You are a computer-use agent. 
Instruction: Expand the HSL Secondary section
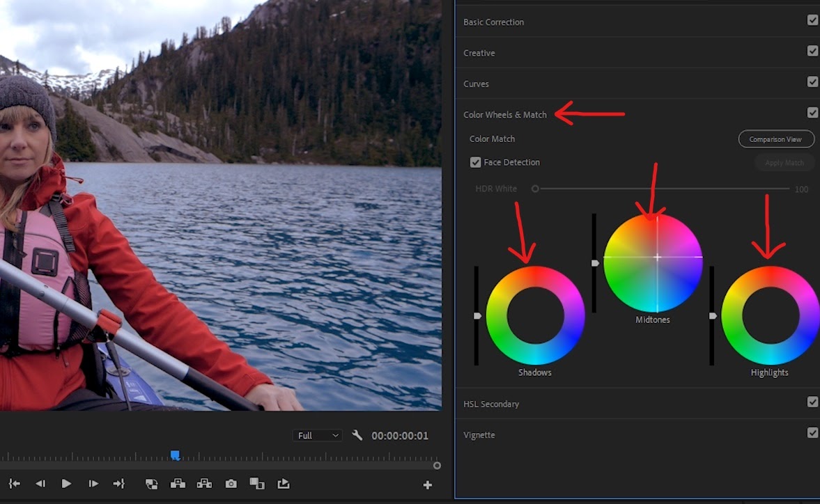(x=491, y=404)
